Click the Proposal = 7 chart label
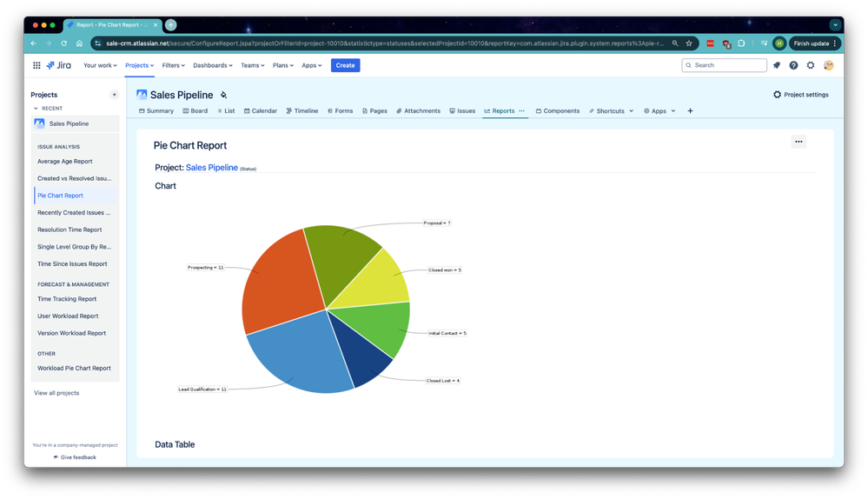868x499 pixels. coord(437,223)
